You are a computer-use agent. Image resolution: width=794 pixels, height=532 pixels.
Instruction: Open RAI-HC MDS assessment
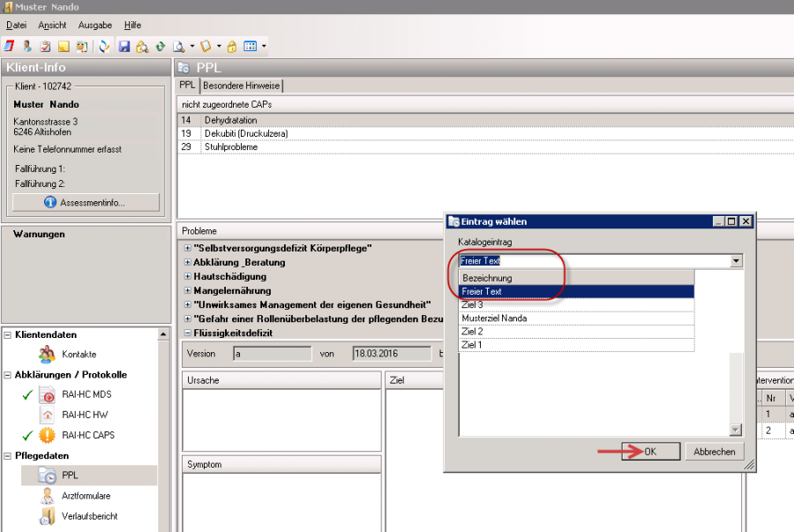tap(86, 395)
